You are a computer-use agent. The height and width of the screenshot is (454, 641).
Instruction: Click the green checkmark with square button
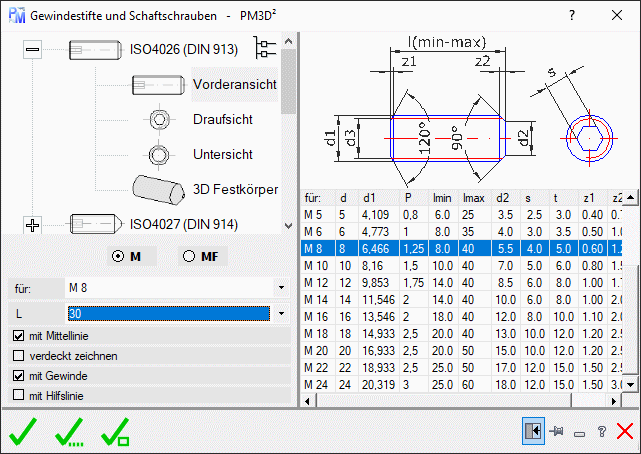click(x=116, y=431)
